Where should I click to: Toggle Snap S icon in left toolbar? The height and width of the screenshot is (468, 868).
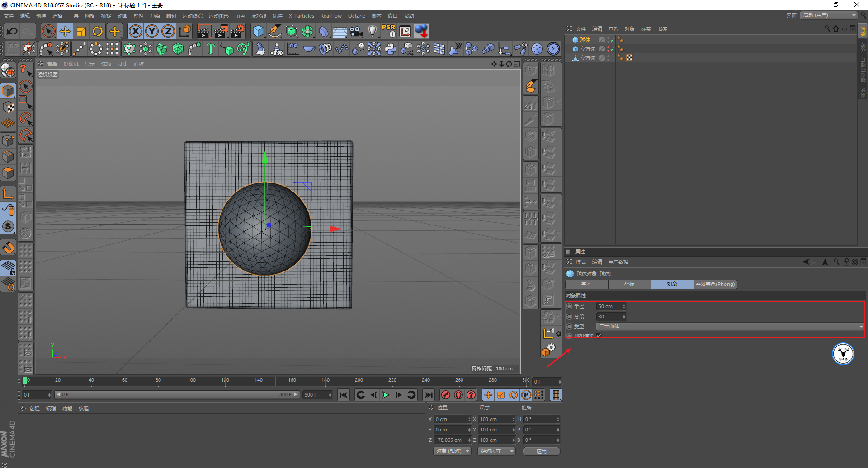point(8,226)
